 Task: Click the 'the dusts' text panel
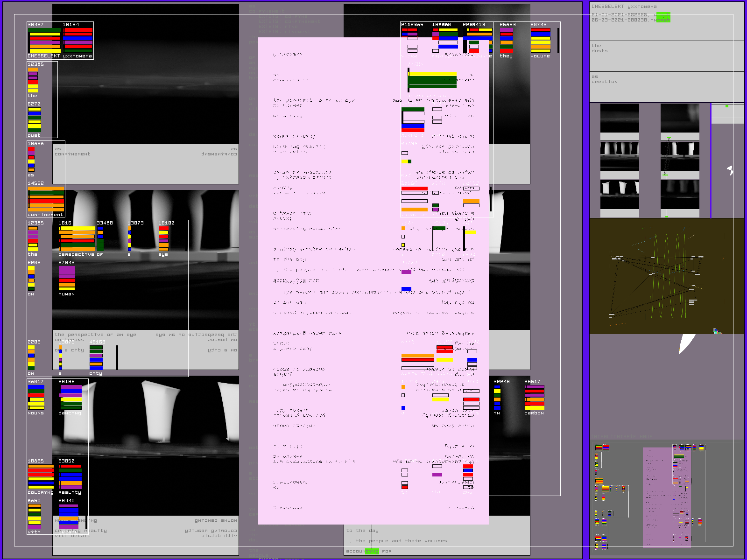[666, 56]
